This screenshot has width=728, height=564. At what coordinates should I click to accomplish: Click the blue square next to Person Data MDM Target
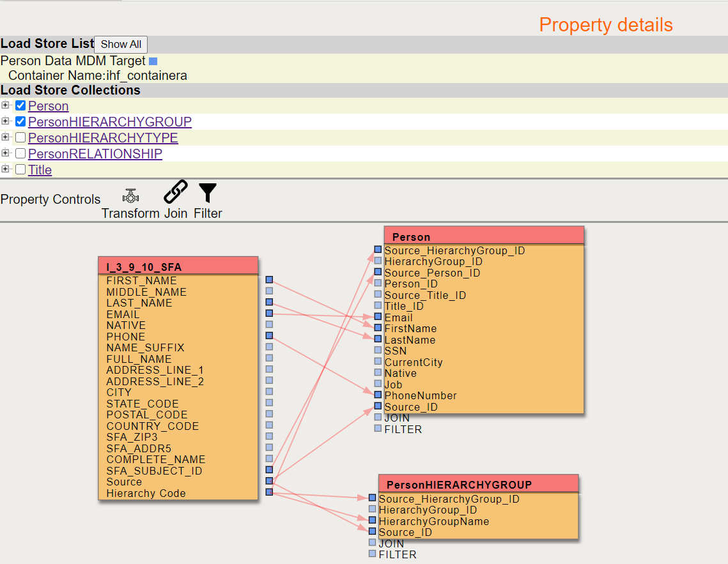tap(153, 61)
